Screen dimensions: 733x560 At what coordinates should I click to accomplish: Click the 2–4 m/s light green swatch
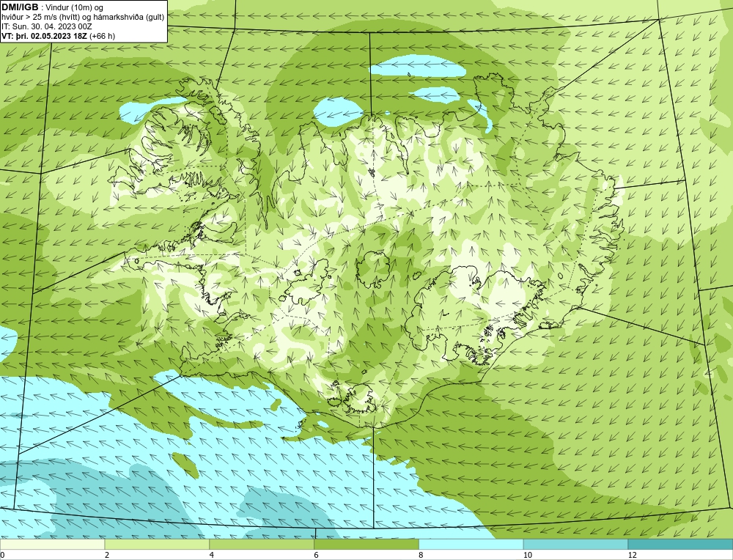point(157,545)
